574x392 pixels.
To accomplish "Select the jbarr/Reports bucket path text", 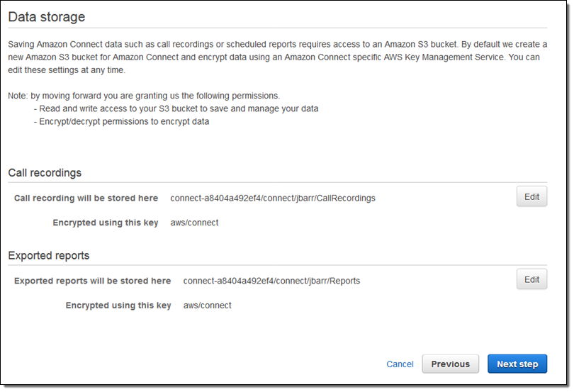I will [x=271, y=281].
